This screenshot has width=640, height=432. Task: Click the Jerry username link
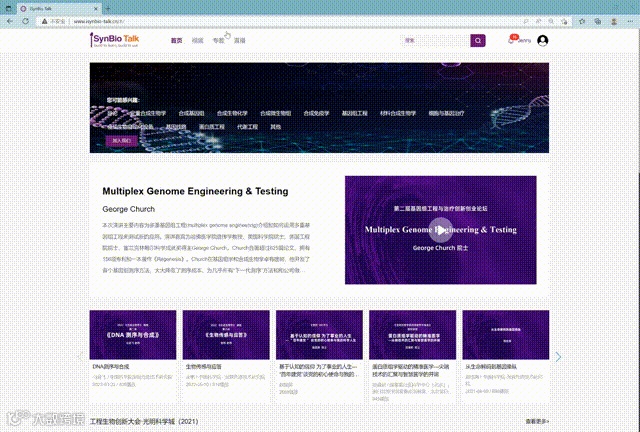524,40
